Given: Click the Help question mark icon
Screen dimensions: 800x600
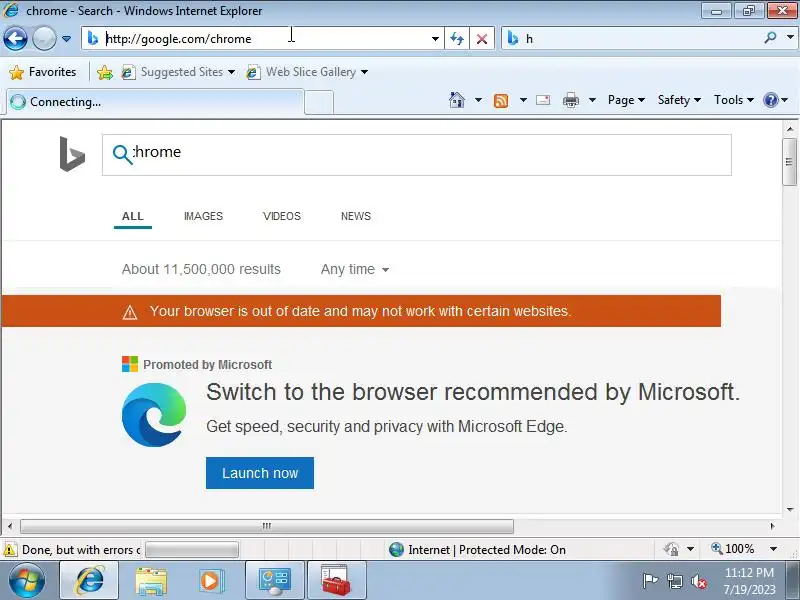Looking at the screenshot, I should 770,100.
